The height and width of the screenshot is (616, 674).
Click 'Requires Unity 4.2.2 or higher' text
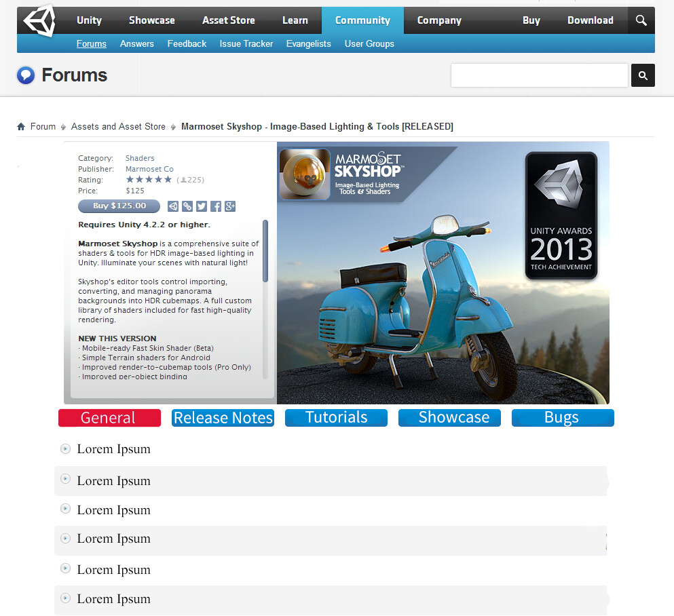144,225
